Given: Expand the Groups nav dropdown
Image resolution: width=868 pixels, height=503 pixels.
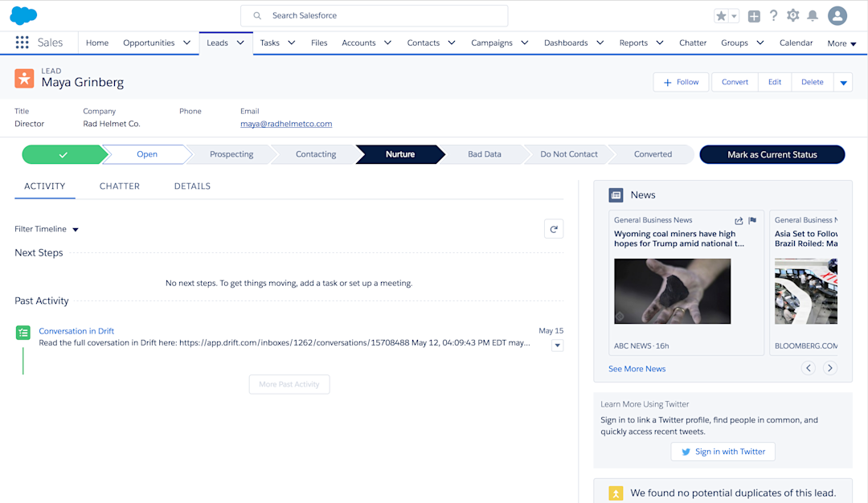Looking at the screenshot, I should coord(760,43).
